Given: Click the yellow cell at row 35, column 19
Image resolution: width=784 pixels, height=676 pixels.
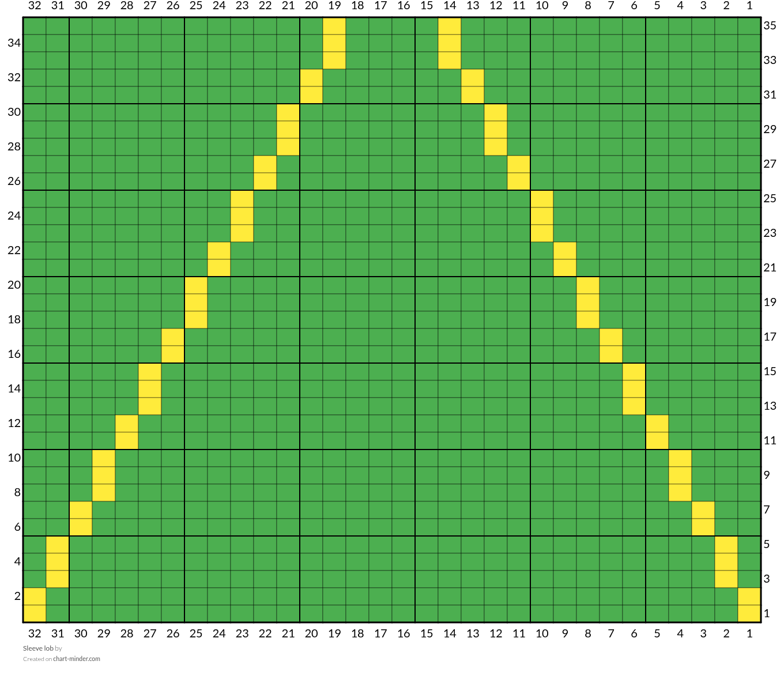Looking at the screenshot, I should coord(334,26).
